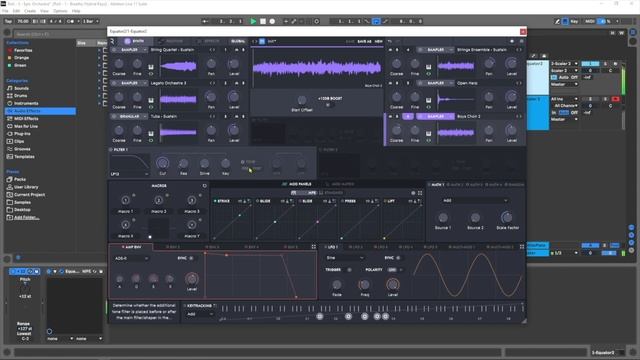Toggle the Ableton Loop switch
The width and height of the screenshot is (640, 360).
click(x=376, y=21)
